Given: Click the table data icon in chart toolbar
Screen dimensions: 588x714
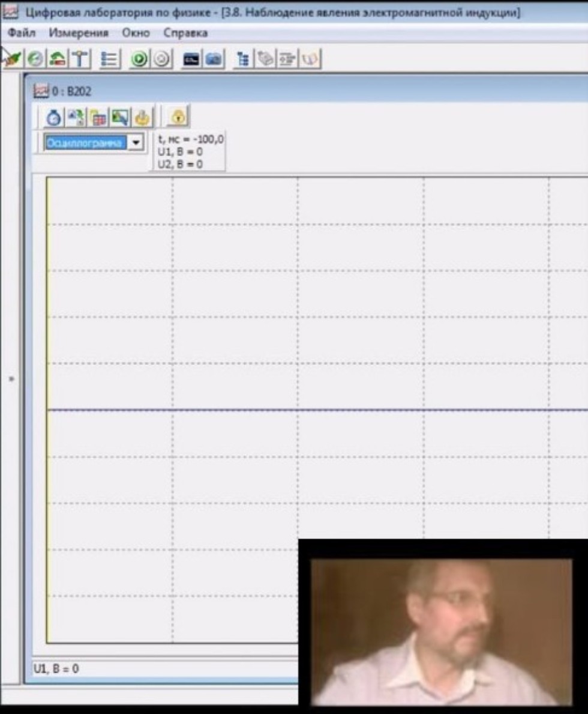Looking at the screenshot, I should pyautogui.click(x=98, y=117).
